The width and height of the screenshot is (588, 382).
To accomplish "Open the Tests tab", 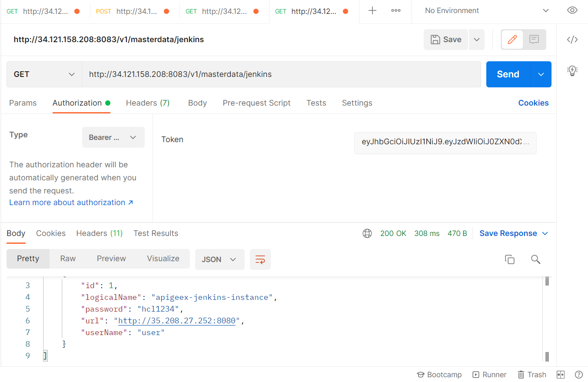I will (316, 103).
